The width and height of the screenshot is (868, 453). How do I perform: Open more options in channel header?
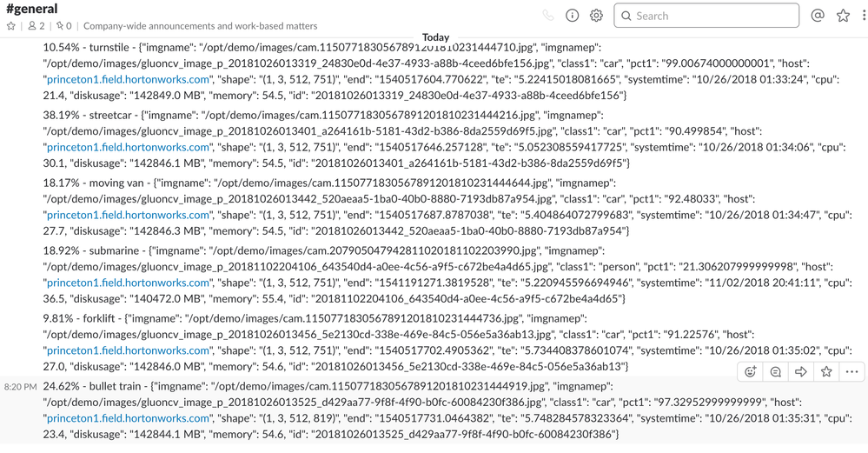pos(865,16)
